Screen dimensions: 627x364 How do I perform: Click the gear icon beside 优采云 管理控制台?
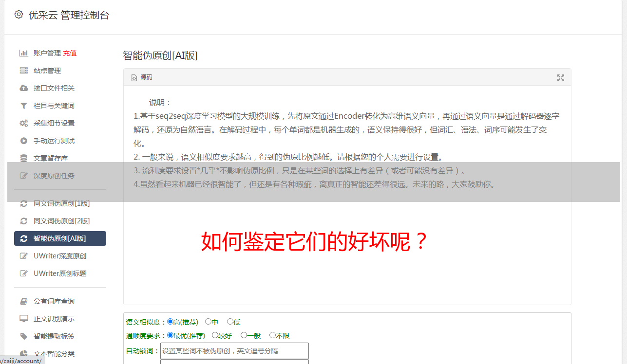tap(19, 15)
